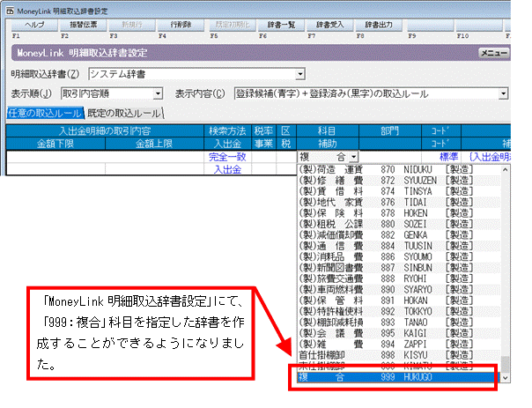
Task: Click the 入出金明細の取引内容 column header
Action: [x=105, y=131]
